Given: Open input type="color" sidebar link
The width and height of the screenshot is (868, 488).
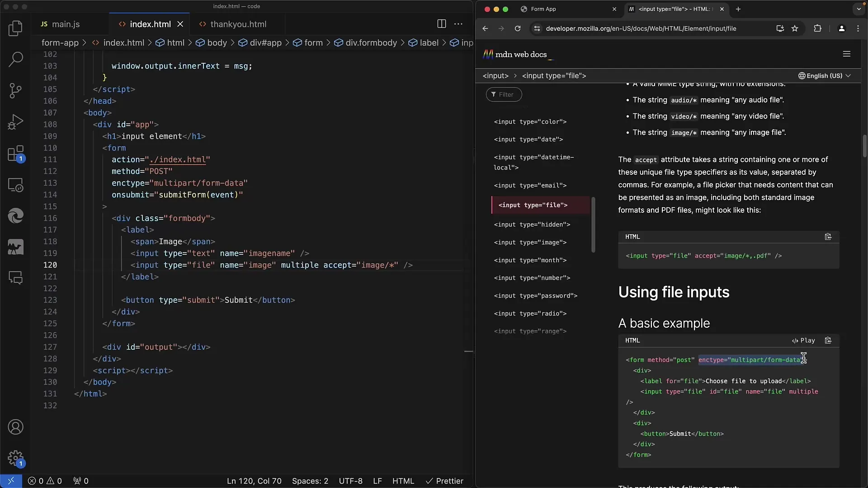Looking at the screenshot, I should pos(530,122).
